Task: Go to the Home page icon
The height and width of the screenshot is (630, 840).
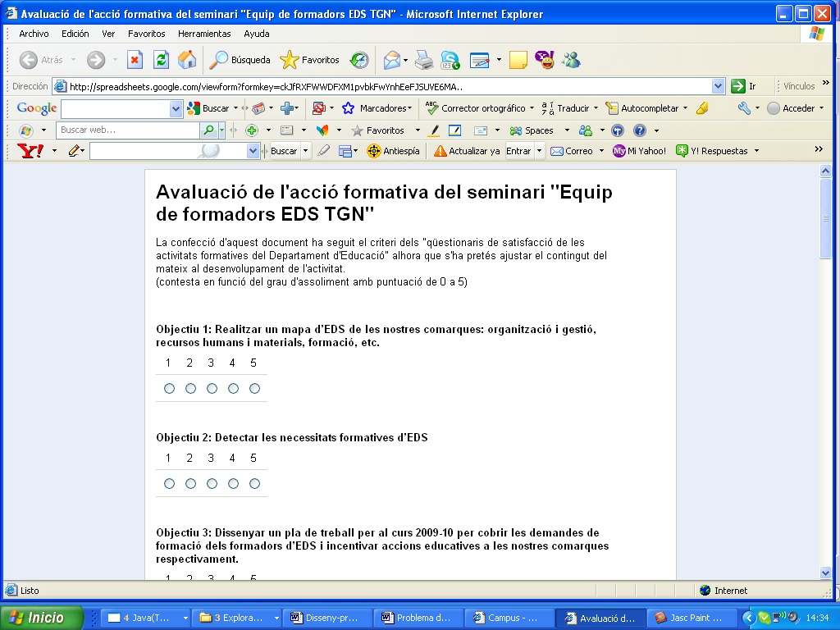Action: (187, 60)
